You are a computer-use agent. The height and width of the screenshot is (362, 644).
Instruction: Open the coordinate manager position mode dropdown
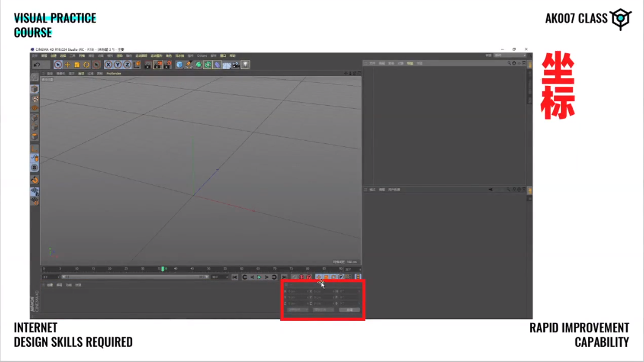tap(297, 310)
